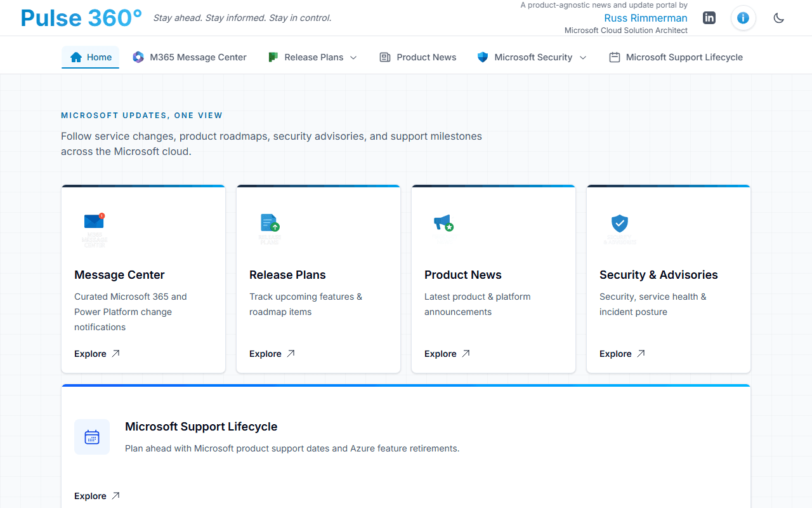The width and height of the screenshot is (812, 508).
Task: Click the green Release Plans nav icon
Action: [273, 57]
